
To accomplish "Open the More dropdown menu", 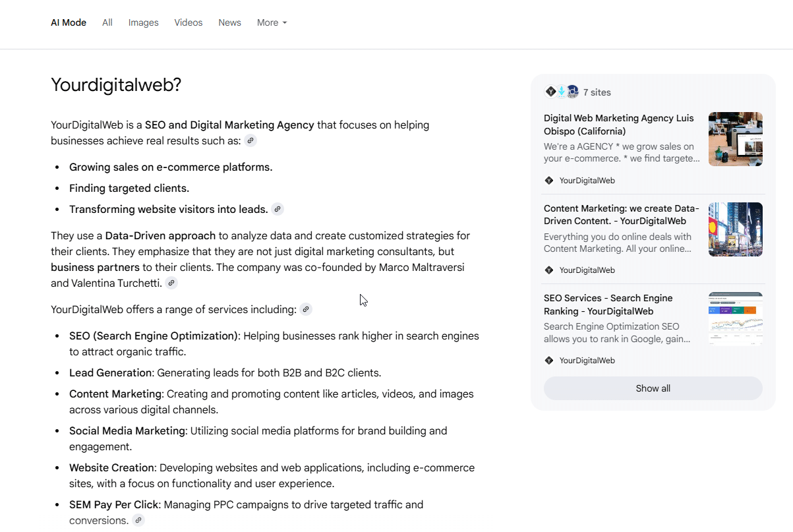I will point(272,22).
